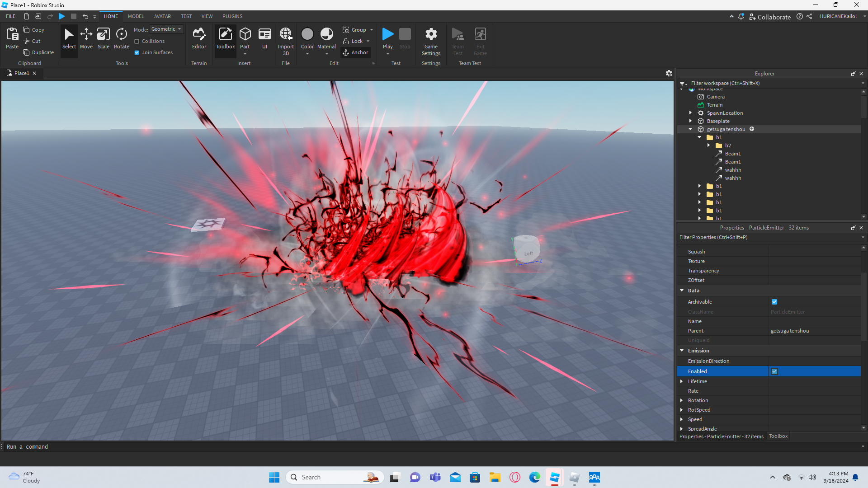This screenshot has height=488, width=868.
Task: Expand the b2 folder
Action: tap(708, 145)
